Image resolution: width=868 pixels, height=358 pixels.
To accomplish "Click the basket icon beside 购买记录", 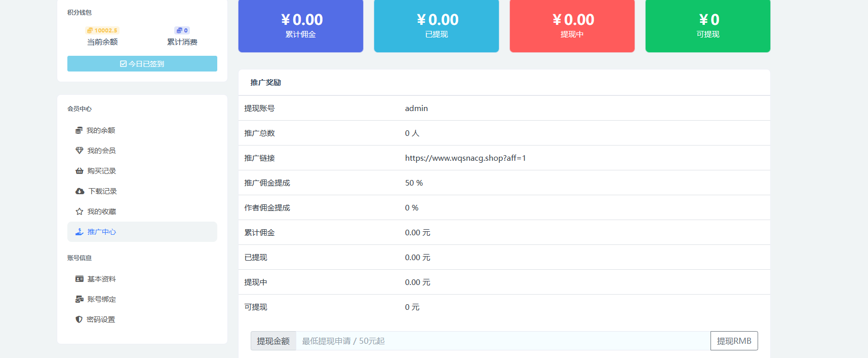I will click(x=80, y=171).
